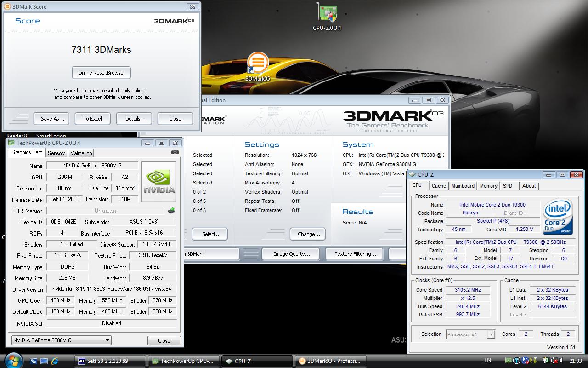Image resolution: width=588 pixels, height=368 pixels.
Task: Click the GPU-Z screenshot camera icon
Action: tap(175, 152)
